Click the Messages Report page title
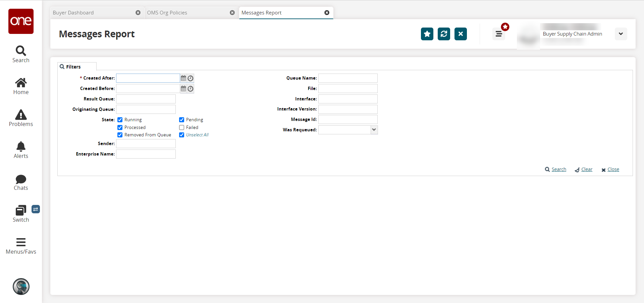The image size is (644, 303). (97, 34)
